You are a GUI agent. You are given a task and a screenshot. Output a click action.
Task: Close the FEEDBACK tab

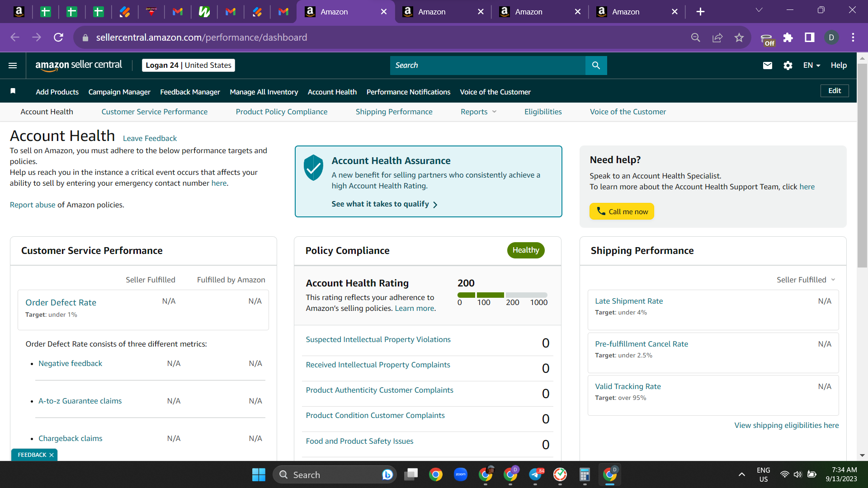point(52,455)
